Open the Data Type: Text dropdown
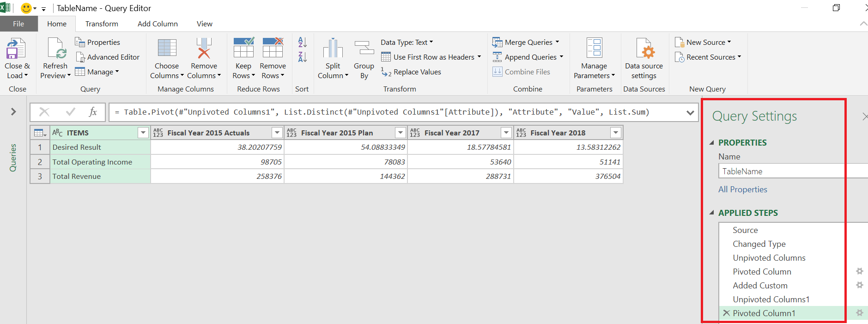Viewport: 868px width, 324px height. coord(407,42)
